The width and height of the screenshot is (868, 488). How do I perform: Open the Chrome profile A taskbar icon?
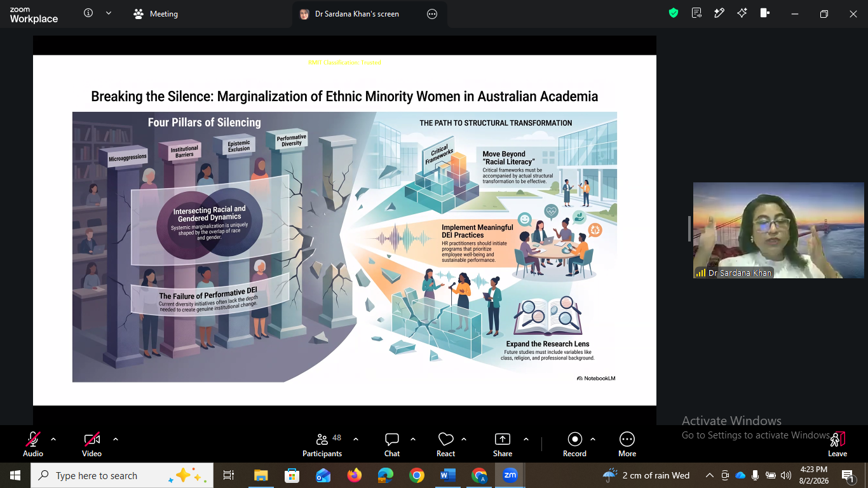[x=479, y=475]
